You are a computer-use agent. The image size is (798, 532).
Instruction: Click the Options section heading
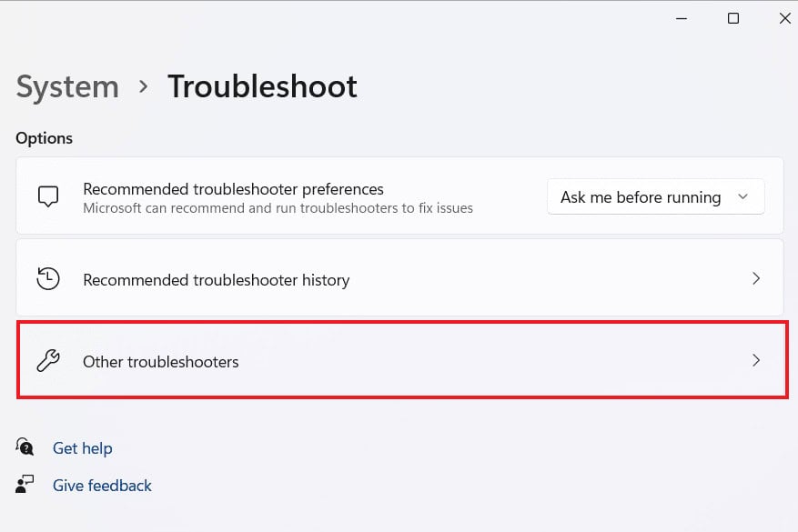pyautogui.click(x=44, y=137)
